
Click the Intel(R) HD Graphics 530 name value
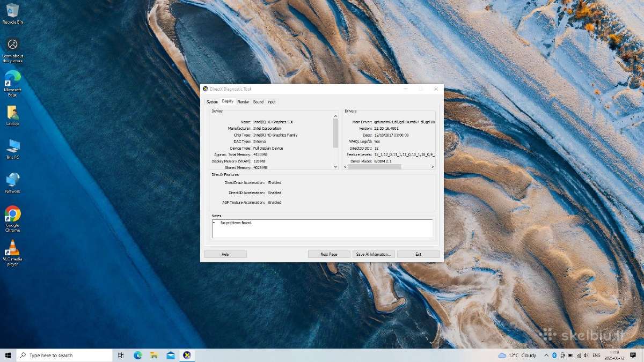click(273, 122)
